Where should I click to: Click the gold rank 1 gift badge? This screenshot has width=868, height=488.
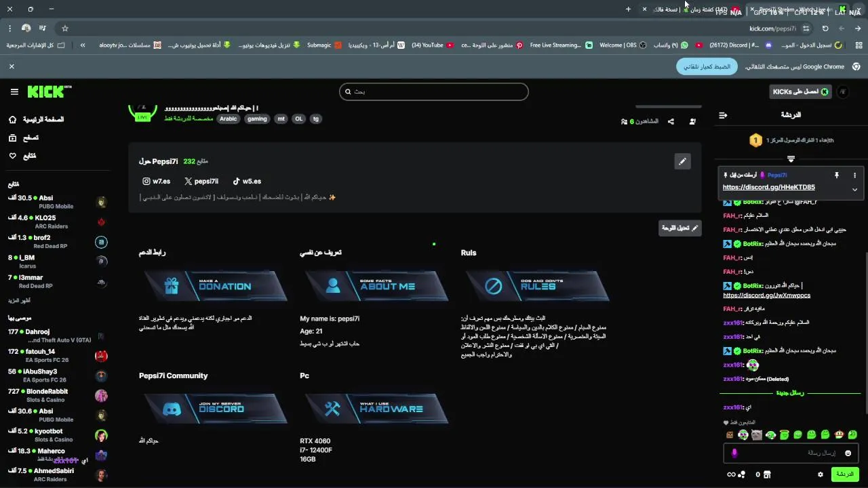click(x=755, y=140)
